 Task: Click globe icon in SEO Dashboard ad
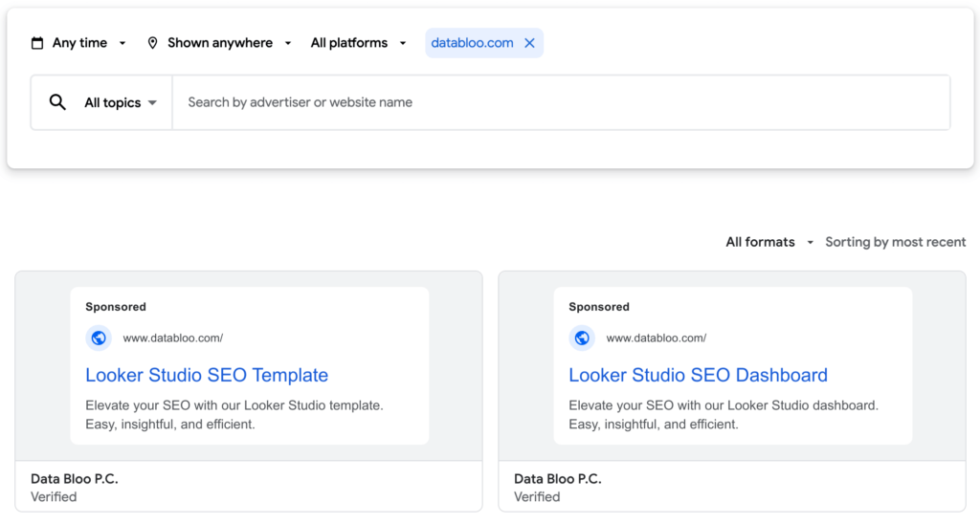point(582,338)
